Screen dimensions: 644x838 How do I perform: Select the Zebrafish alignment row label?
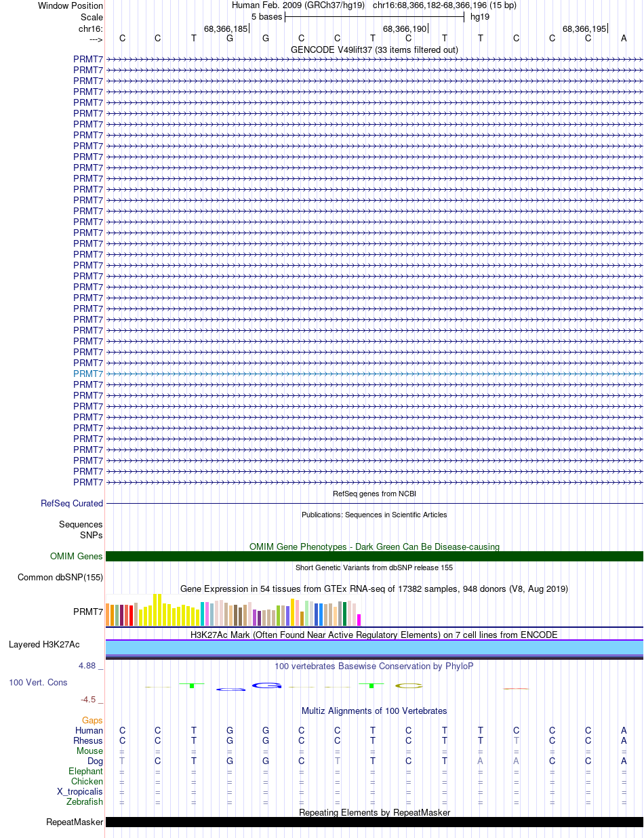(85, 802)
